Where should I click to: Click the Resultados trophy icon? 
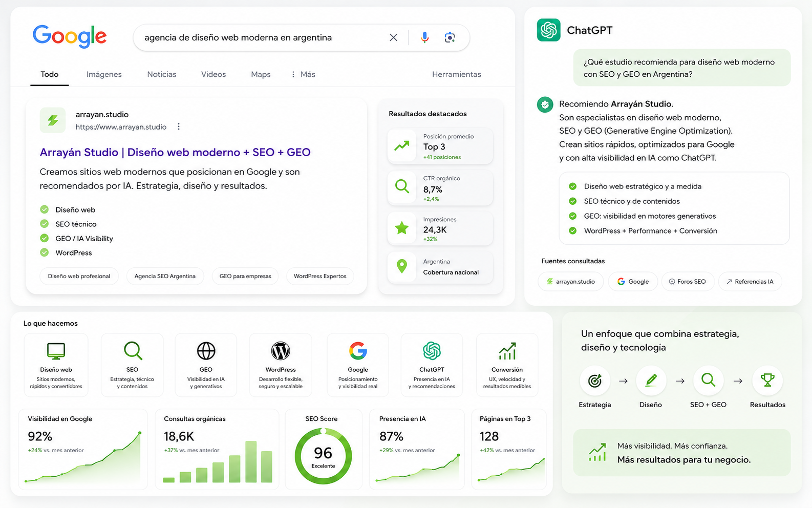[767, 380]
